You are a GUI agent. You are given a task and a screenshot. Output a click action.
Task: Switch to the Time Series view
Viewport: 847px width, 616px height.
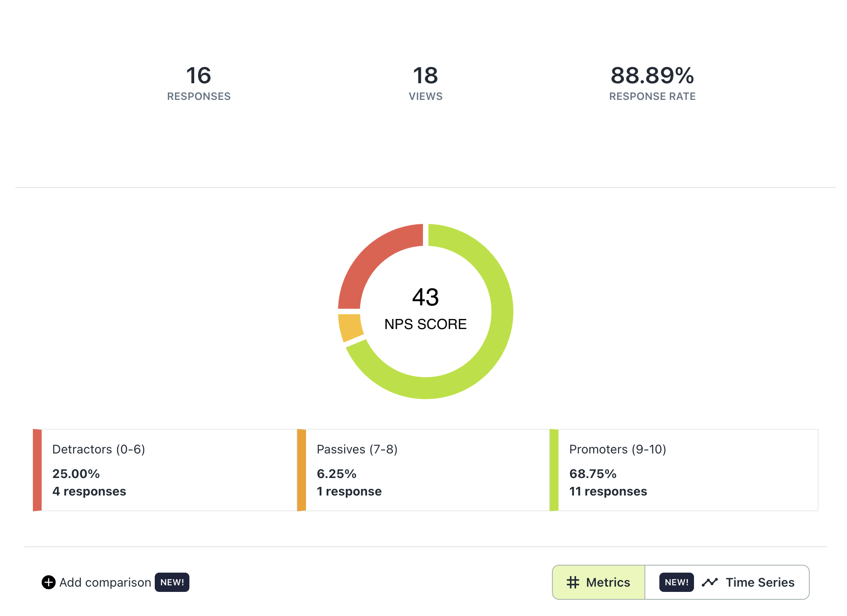click(x=760, y=582)
